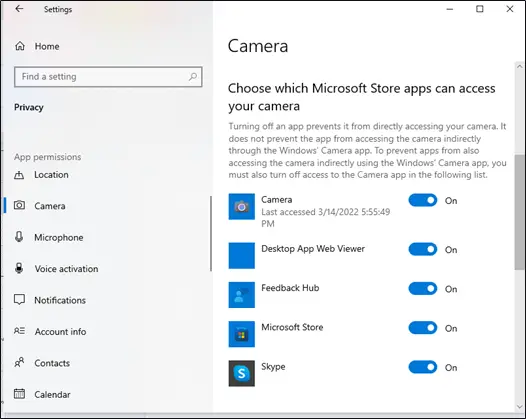Image resolution: width=526 pixels, height=419 pixels.
Task: Open Home via the house icon
Action: coord(20,46)
